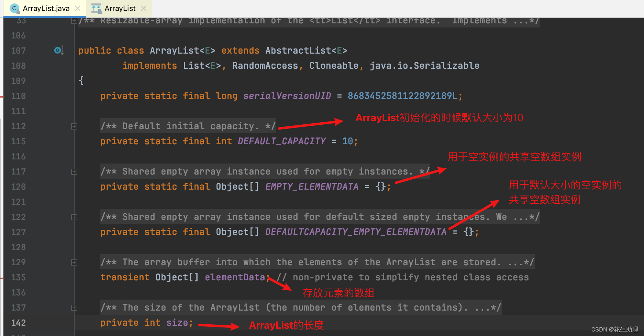The height and width of the screenshot is (336, 644).
Task: Click the 'non-private to simplify nested class access' comment
Action: [402, 277]
